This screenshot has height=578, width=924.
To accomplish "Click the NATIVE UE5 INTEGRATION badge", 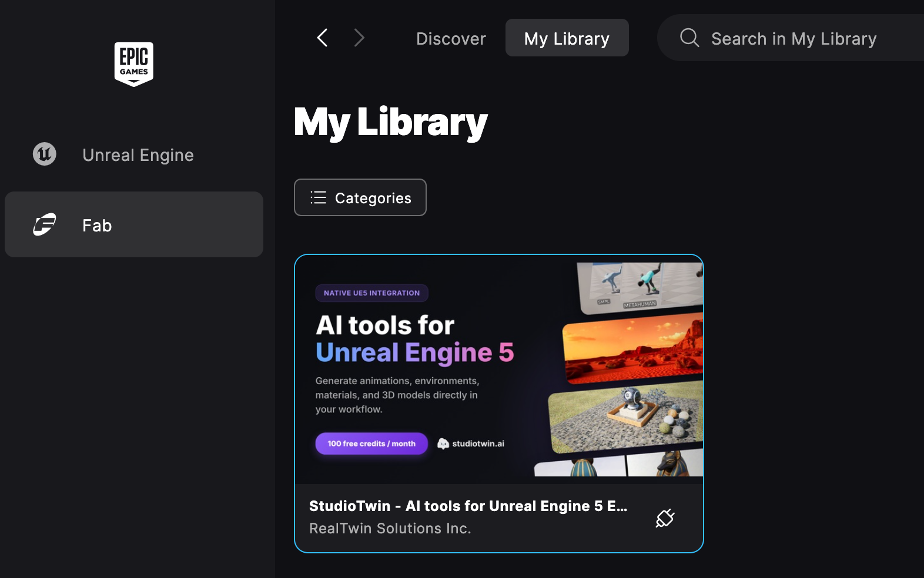I will tap(371, 293).
